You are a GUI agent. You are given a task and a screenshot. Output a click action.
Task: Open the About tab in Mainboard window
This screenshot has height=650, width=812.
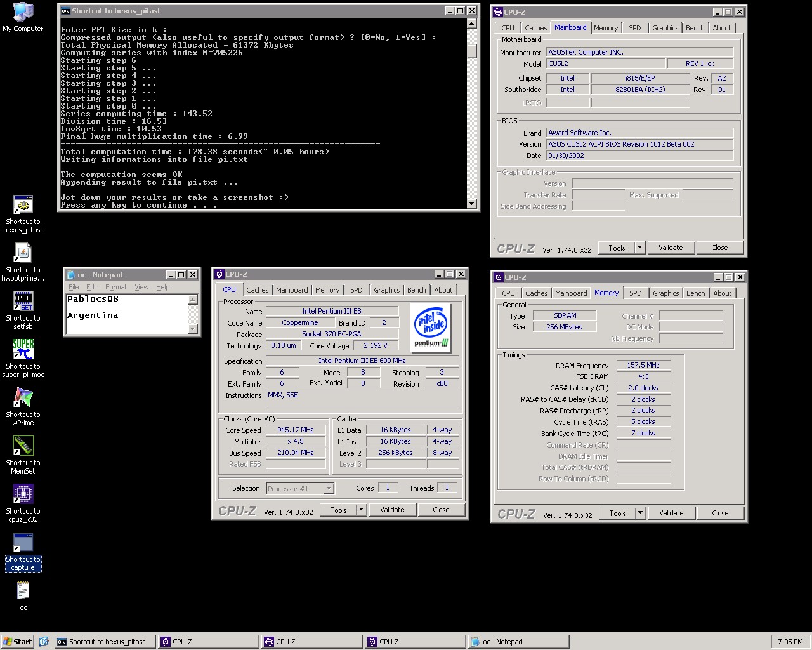pos(722,28)
